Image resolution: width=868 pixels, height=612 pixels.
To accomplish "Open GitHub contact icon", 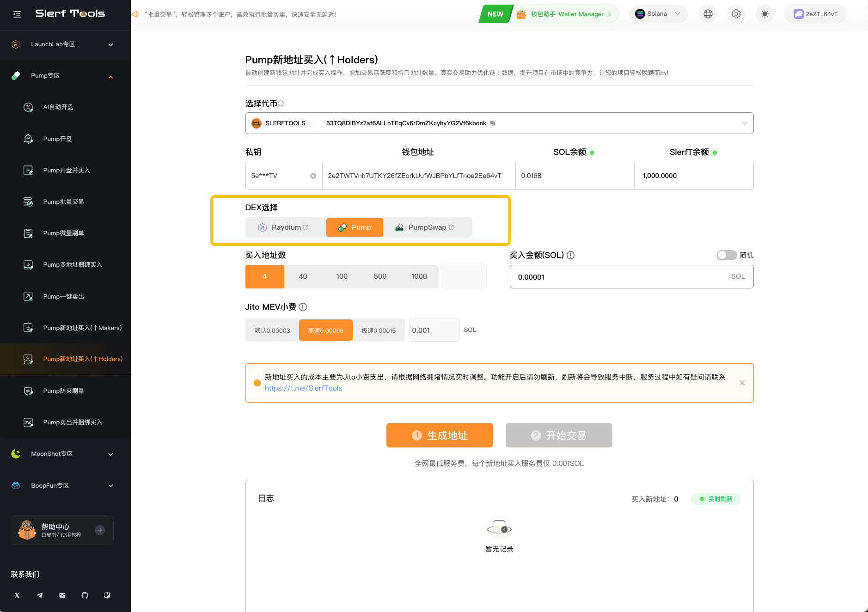I will (x=85, y=595).
